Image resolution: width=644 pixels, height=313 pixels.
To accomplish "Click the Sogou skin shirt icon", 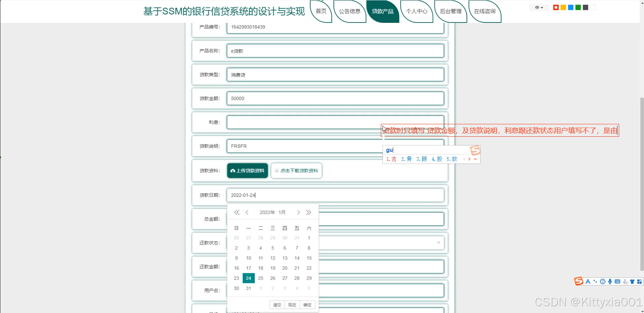I will (632, 281).
